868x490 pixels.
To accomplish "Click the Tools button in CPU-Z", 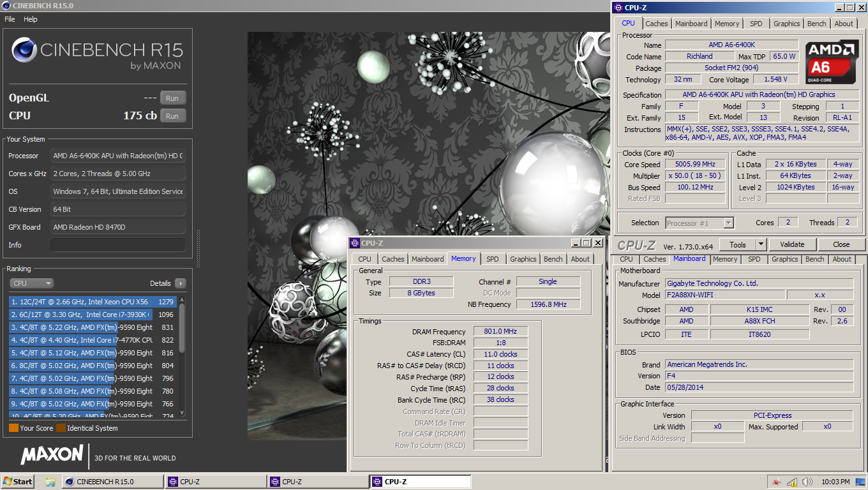I will point(738,244).
